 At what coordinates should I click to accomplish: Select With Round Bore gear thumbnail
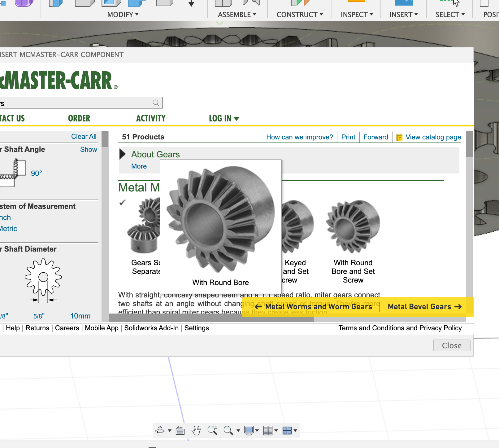coord(220,219)
